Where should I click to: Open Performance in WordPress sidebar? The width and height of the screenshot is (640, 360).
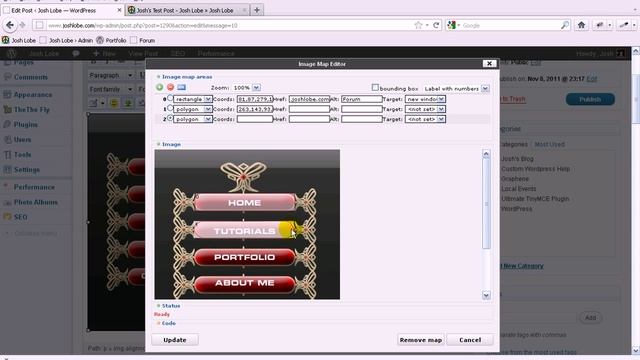pyautogui.click(x=34, y=187)
